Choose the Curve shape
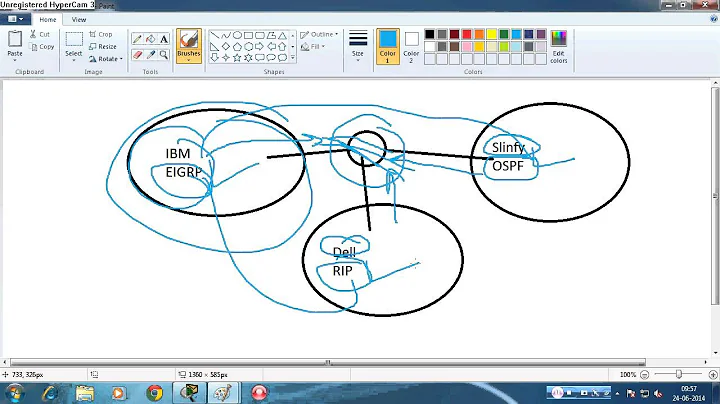 click(226, 35)
